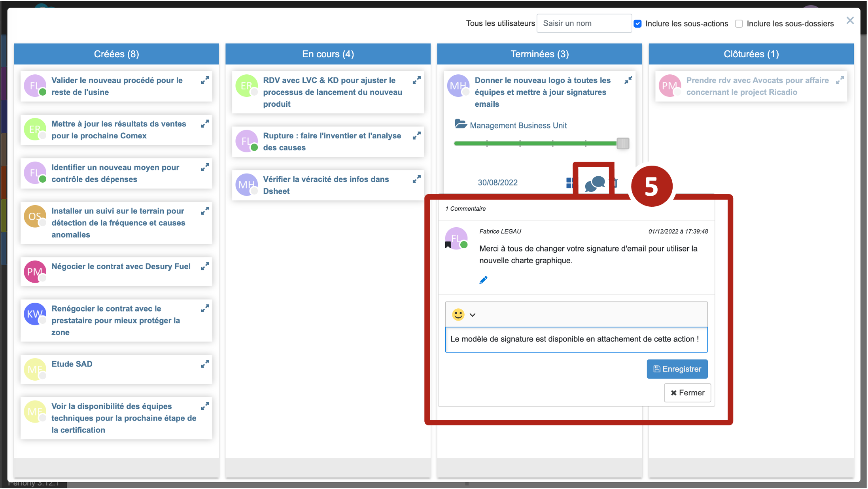
Task: Enable Inclure les sous-dossiers checkbox
Action: click(739, 24)
